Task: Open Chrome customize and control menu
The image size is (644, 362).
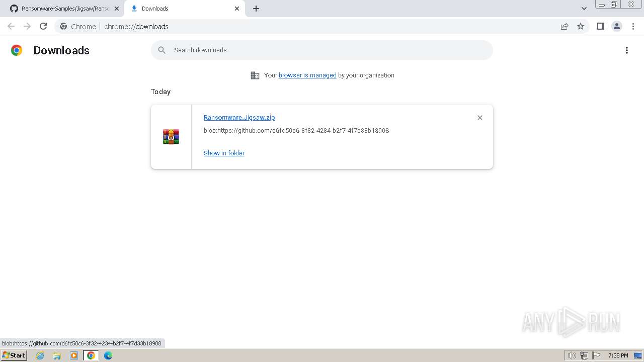Action: pyautogui.click(x=633, y=26)
